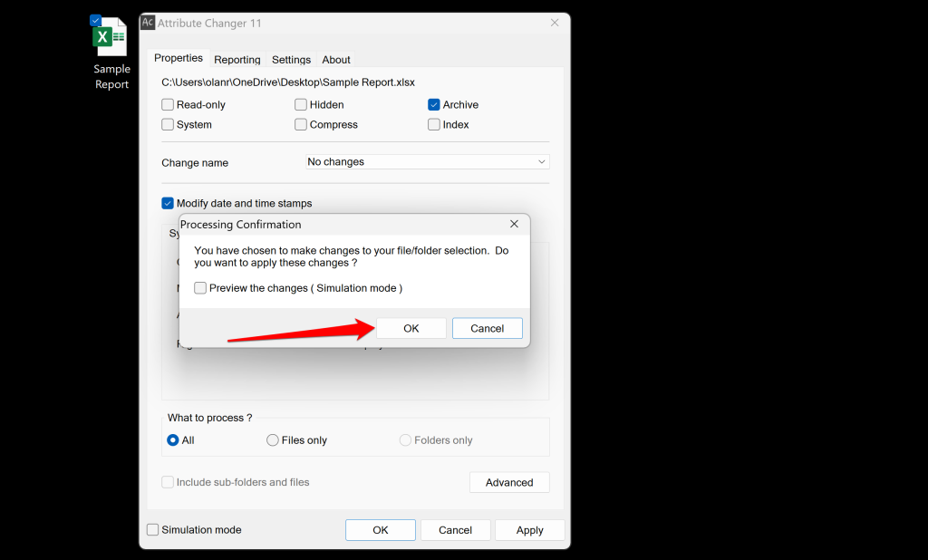Toggle the Read-only attribute checkbox

(x=168, y=105)
